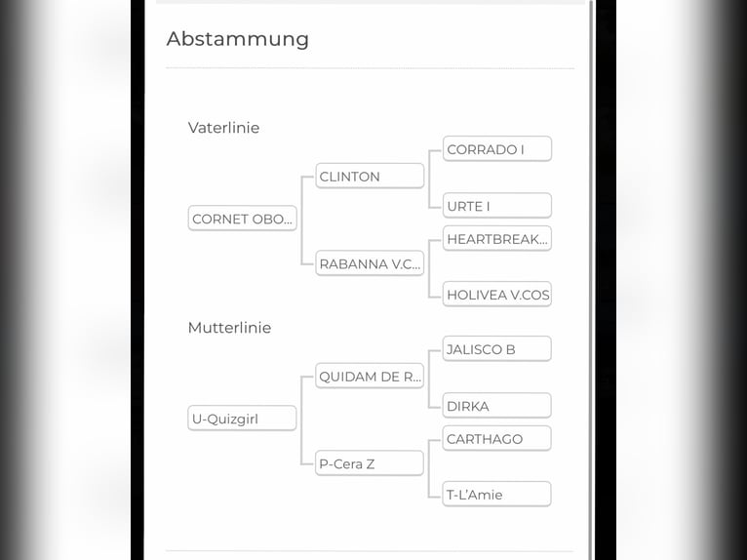Select the CORNET OBO... sire box
747x560 pixels.
point(243,219)
